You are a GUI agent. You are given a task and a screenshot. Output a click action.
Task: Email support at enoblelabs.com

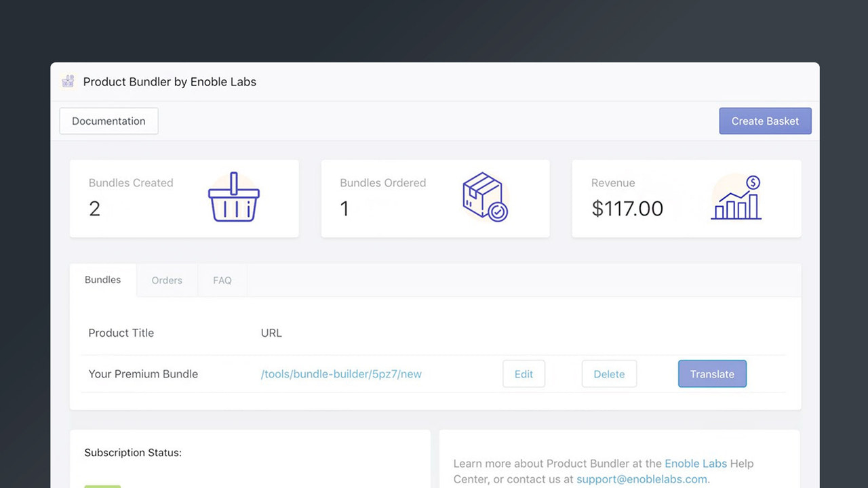641,479
